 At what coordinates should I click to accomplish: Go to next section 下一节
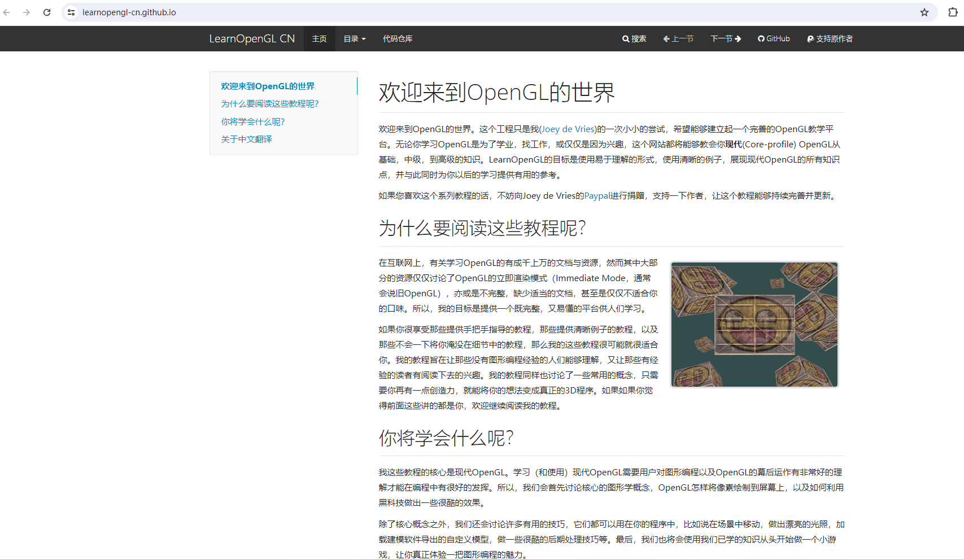726,38
